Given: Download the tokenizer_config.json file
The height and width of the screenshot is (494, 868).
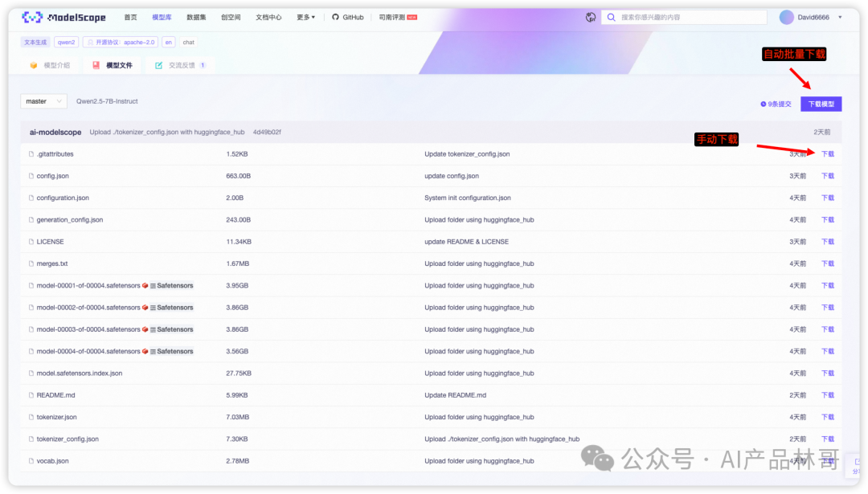Looking at the screenshot, I should pos(828,439).
